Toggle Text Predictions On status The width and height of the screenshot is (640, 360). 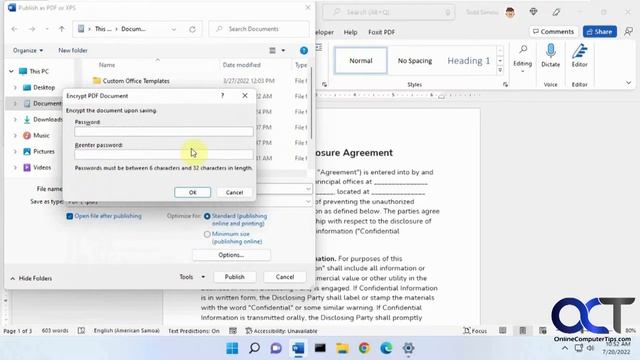pyautogui.click(x=194, y=331)
